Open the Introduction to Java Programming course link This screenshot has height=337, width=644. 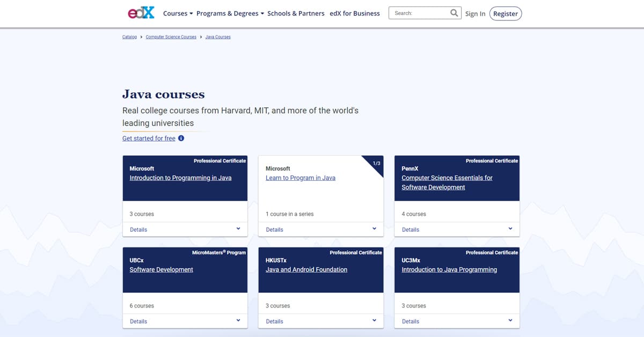tap(449, 269)
